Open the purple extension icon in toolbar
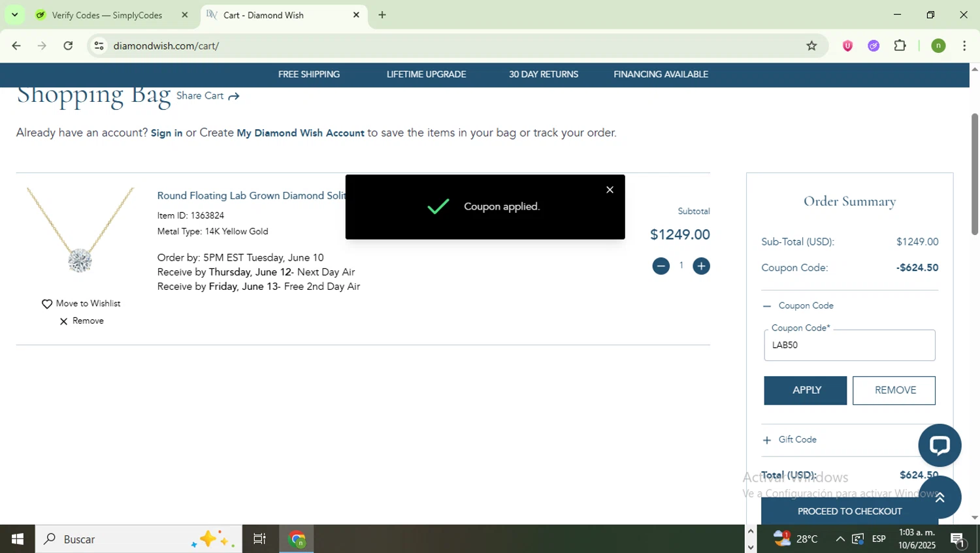 [x=874, y=46]
